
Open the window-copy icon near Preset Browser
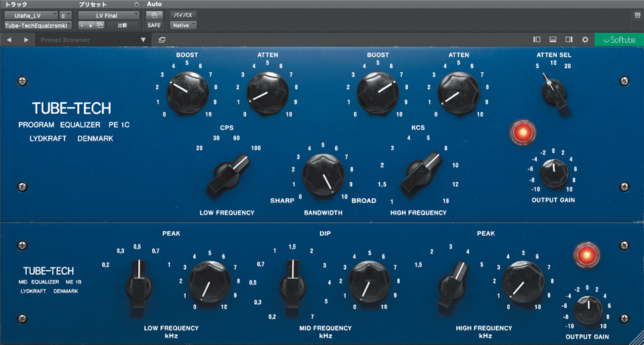click(162, 40)
